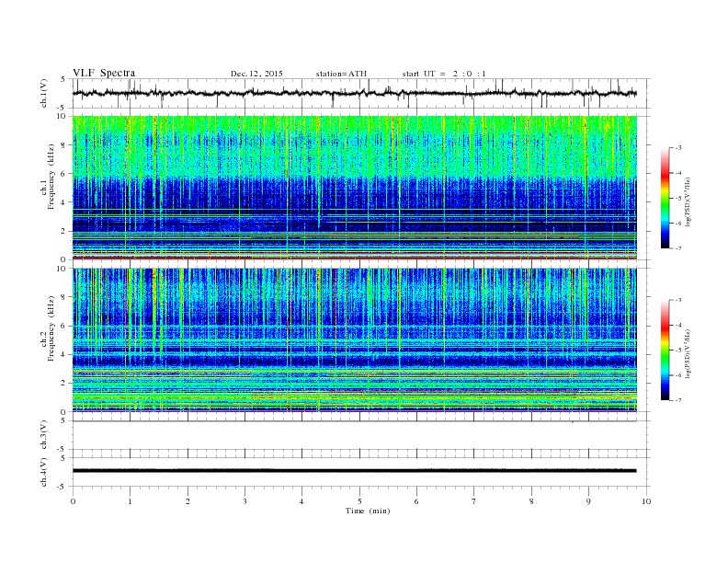Click the "Time (min)" x-axis label

pyautogui.click(x=368, y=511)
